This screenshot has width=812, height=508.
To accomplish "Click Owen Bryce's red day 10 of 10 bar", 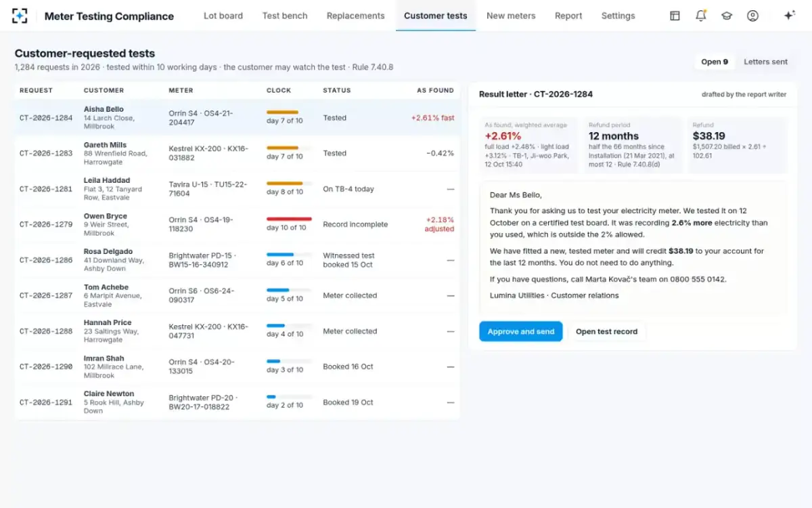I will 289,219.
